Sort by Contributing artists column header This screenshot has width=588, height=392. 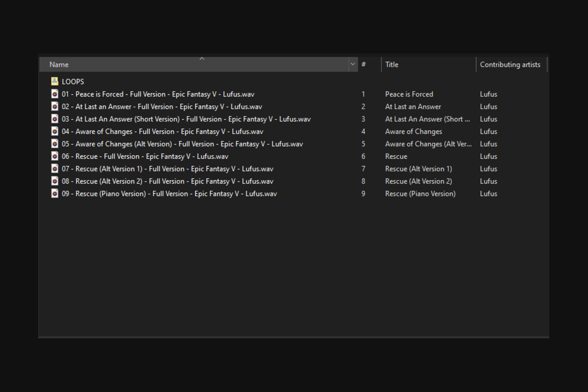(510, 65)
